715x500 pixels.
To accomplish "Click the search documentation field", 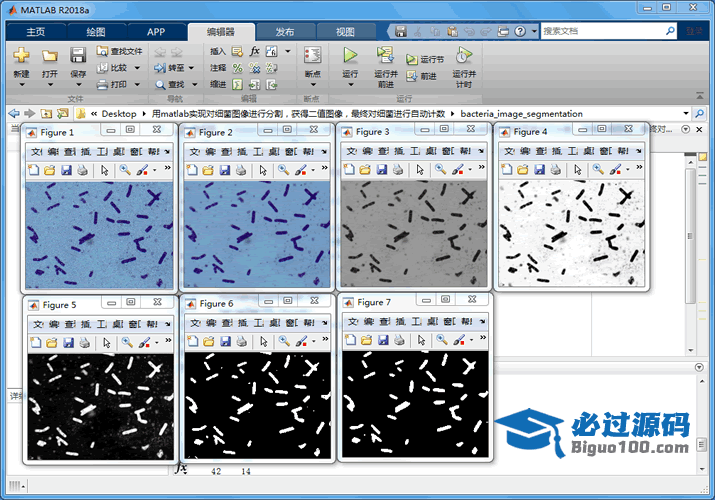I will [x=602, y=31].
